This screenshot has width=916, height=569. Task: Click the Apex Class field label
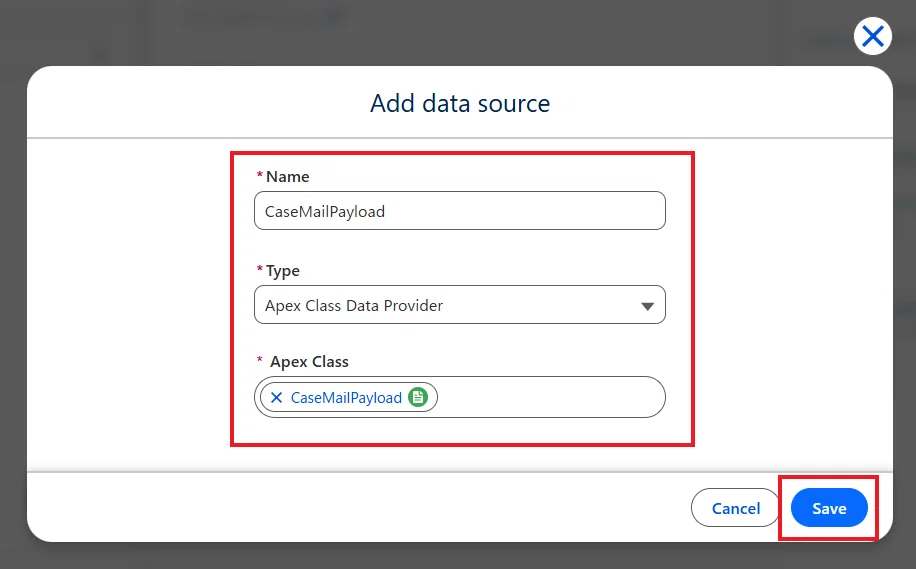pos(309,362)
